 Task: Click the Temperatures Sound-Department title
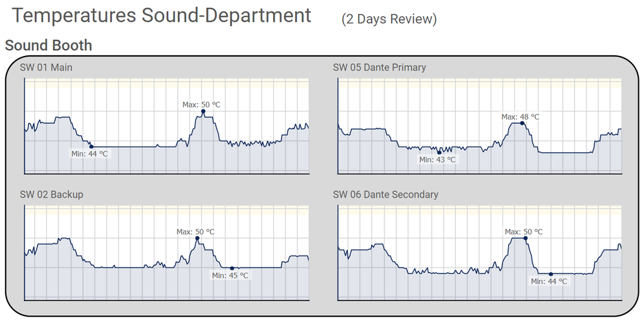coord(162,16)
